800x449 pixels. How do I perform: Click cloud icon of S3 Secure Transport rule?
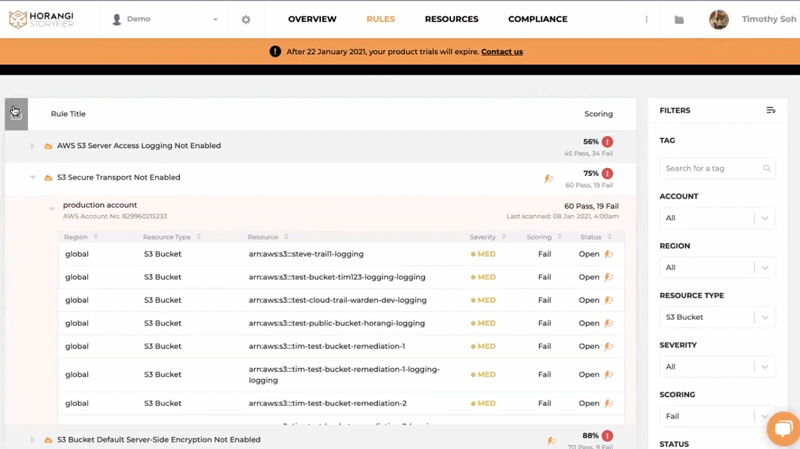pyautogui.click(x=48, y=178)
